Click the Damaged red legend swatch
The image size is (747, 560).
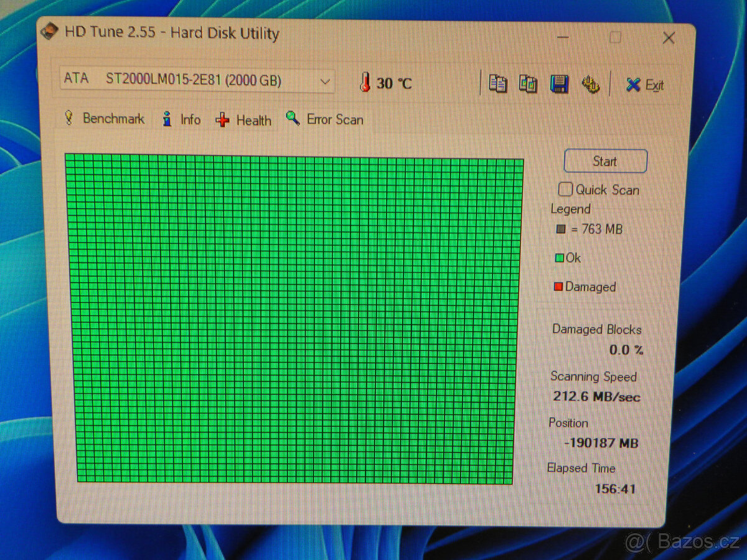558,287
